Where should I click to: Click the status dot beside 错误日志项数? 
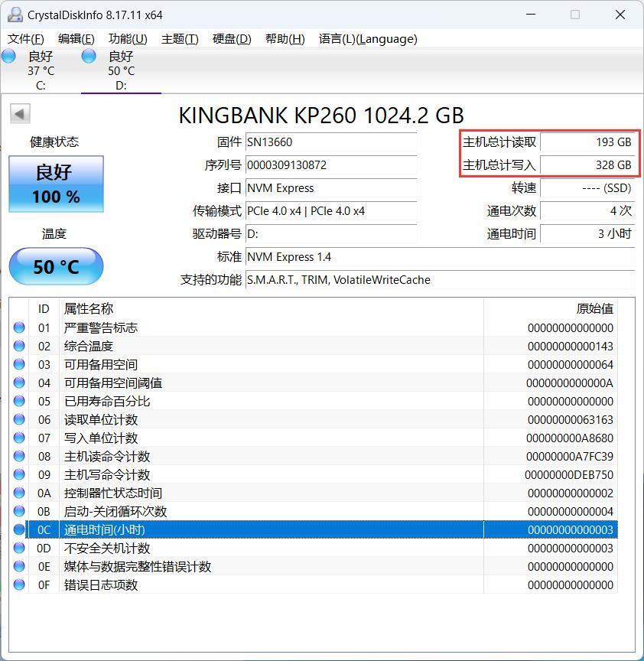(x=19, y=584)
